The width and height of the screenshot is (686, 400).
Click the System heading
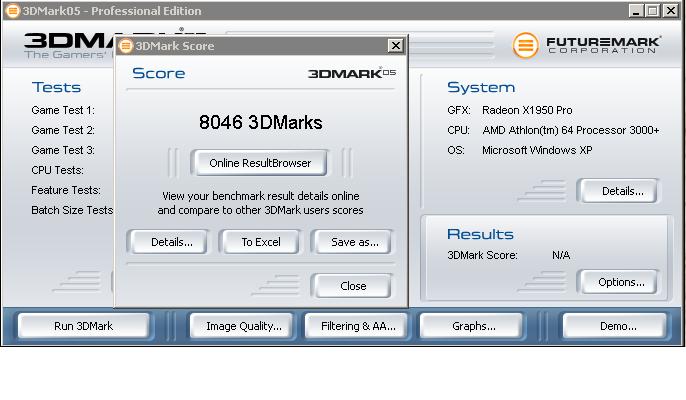pyautogui.click(x=481, y=87)
